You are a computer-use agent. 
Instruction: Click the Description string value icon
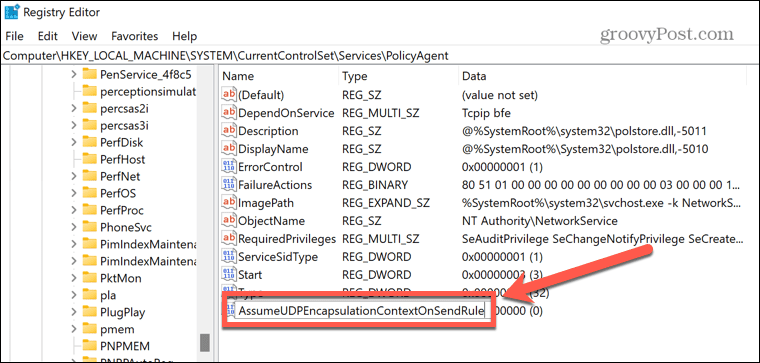tap(228, 131)
